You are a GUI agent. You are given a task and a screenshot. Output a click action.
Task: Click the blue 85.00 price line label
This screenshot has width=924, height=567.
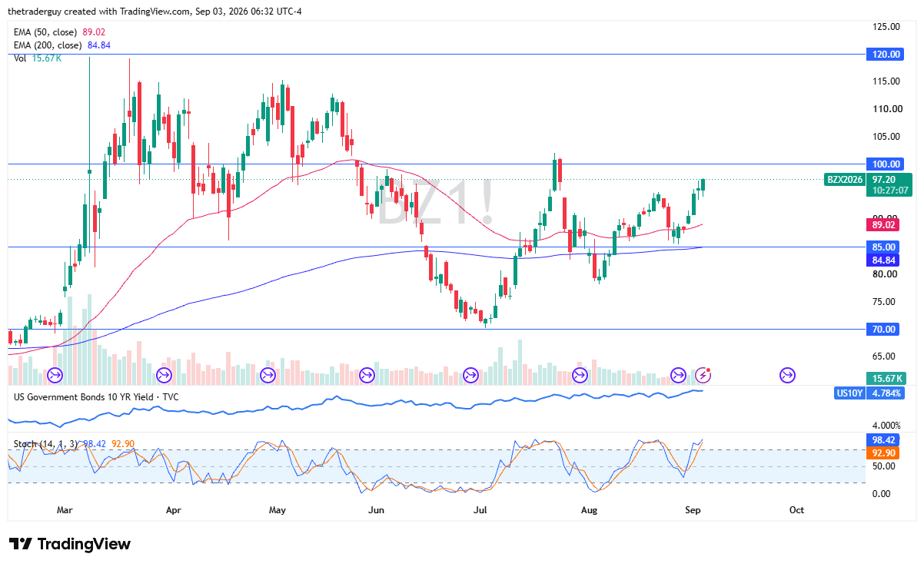tap(882, 247)
